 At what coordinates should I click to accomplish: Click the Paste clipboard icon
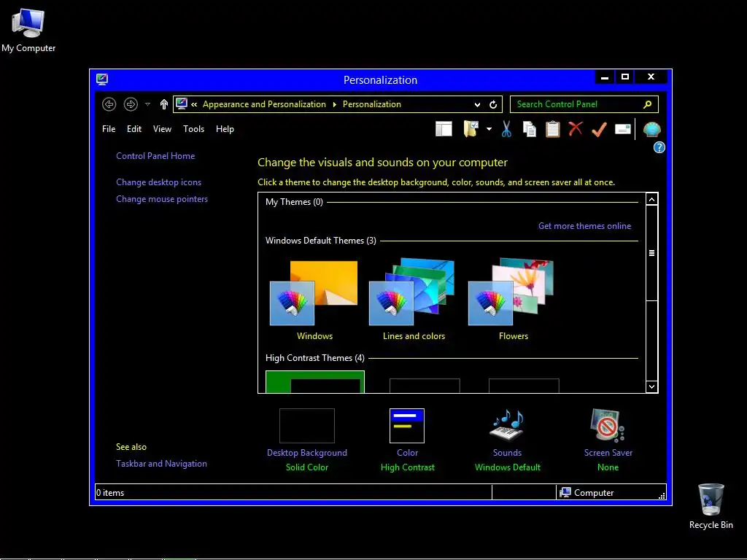553,129
